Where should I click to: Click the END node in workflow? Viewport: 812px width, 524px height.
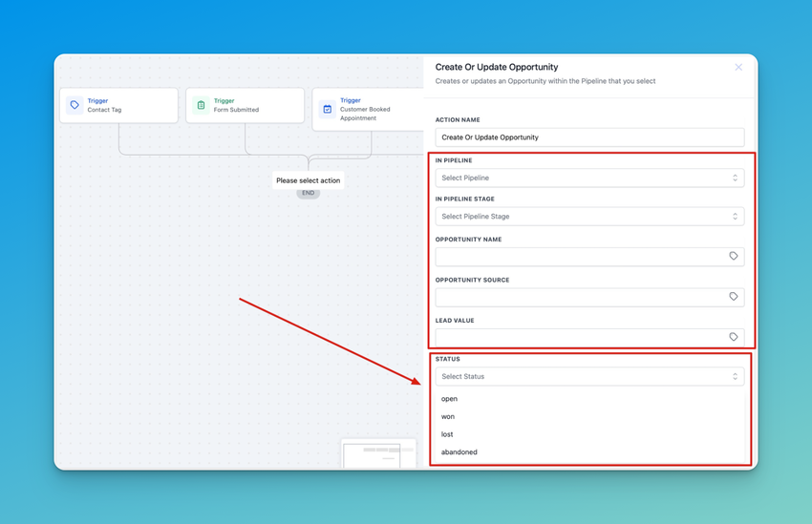(309, 193)
